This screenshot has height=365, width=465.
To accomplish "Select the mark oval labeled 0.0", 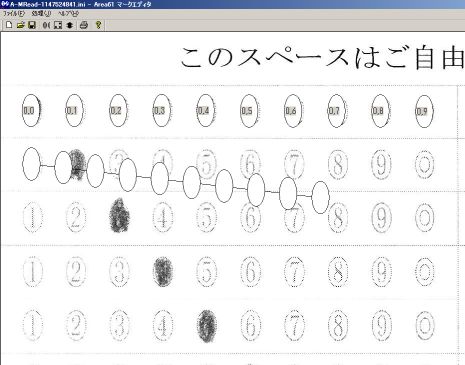I will [x=31, y=110].
